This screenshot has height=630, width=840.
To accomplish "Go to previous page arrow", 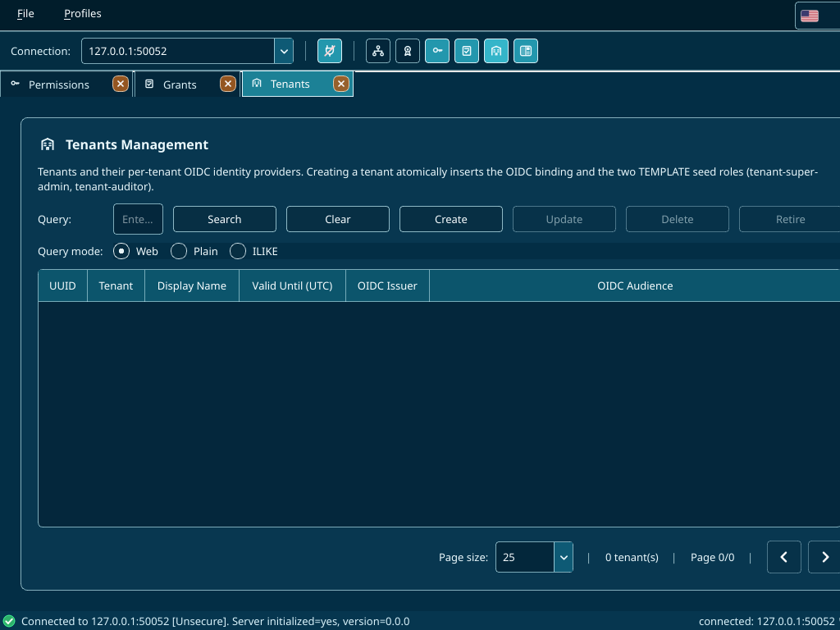I will [783, 557].
